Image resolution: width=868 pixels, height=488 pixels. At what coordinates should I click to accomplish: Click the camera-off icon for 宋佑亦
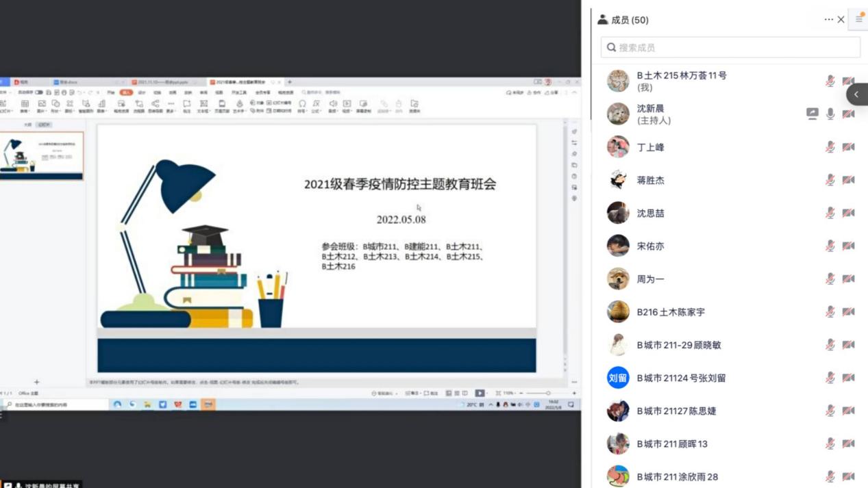pos(848,246)
